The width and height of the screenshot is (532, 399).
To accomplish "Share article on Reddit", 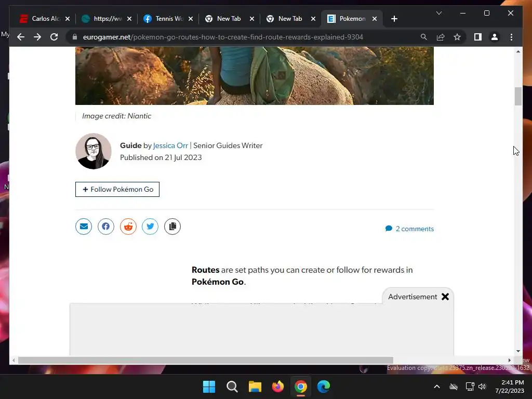I will click(x=128, y=227).
